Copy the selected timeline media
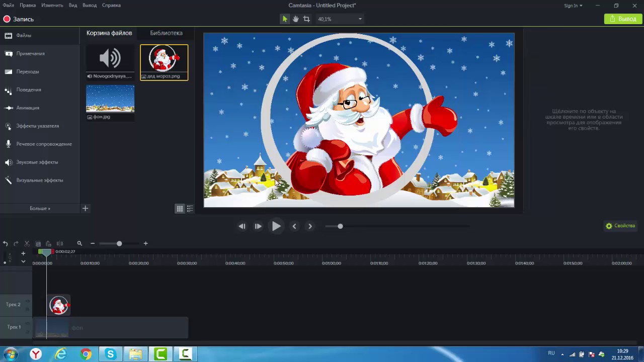 38,243
